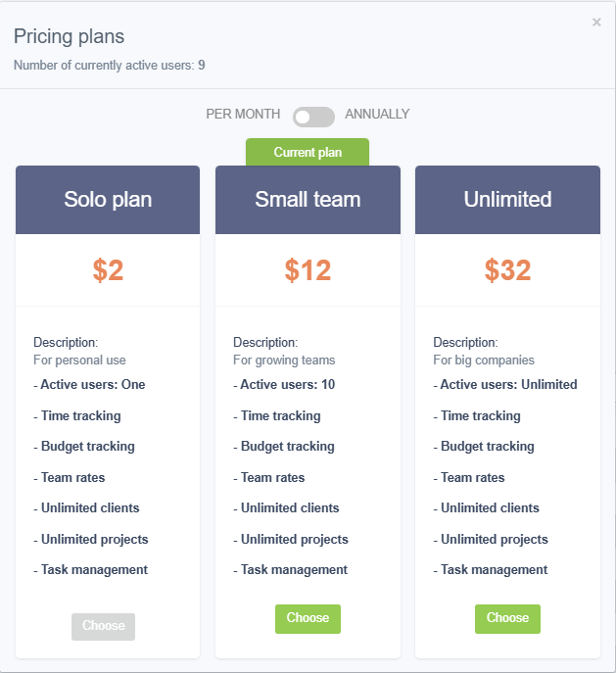Close the Pricing plans dialog
Viewport: 616px width, 673px height.
tap(596, 23)
